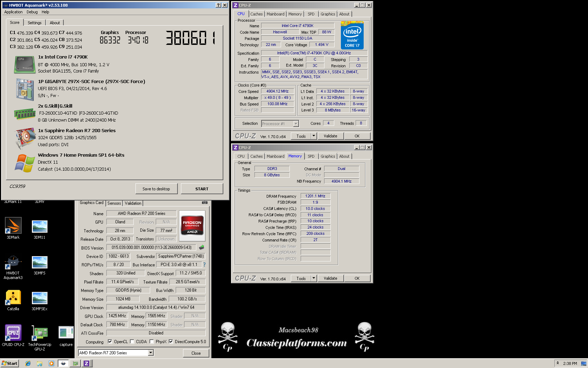Click the CAS# Latency 10.0 clocks value
Screen dimensions: 588x368
pos(315,209)
